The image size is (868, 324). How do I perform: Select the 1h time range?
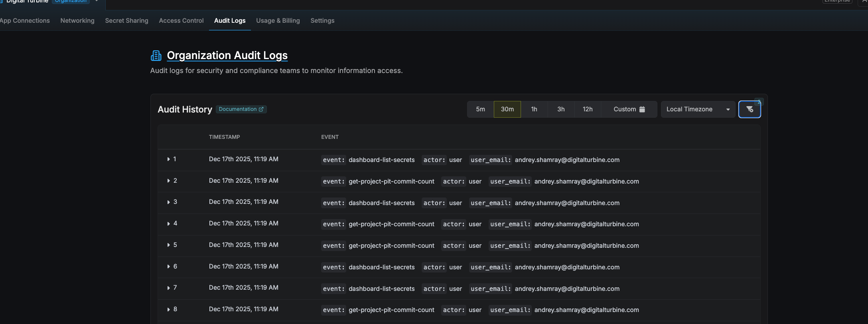pos(534,109)
